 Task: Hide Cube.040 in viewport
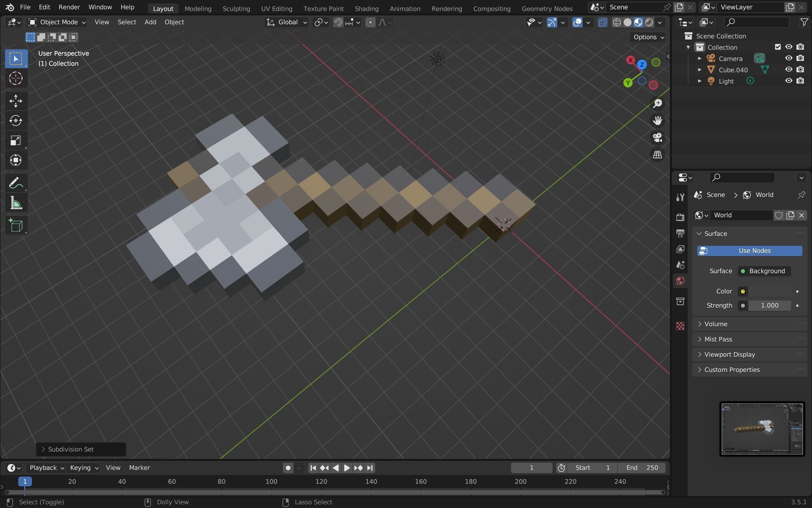tap(789, 69)
